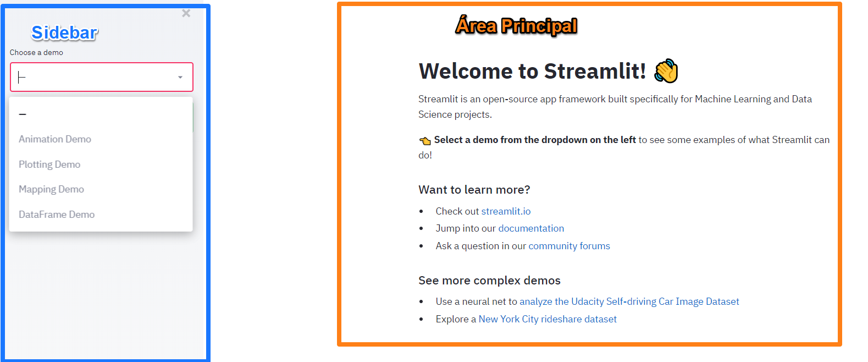This screenshot has width=868, height=362.
Task: Click the bold text Select a demo from the dropdown
Action: 535,140
